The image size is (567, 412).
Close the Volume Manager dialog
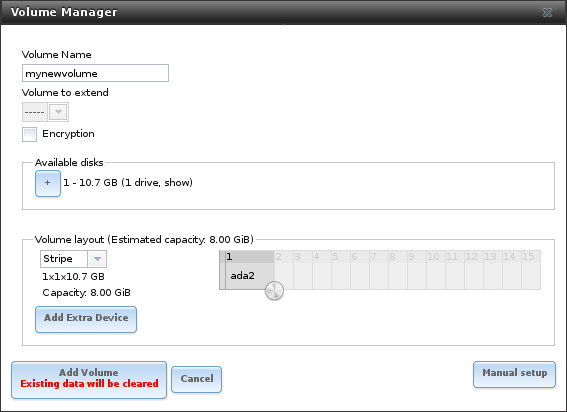(547, 13)
